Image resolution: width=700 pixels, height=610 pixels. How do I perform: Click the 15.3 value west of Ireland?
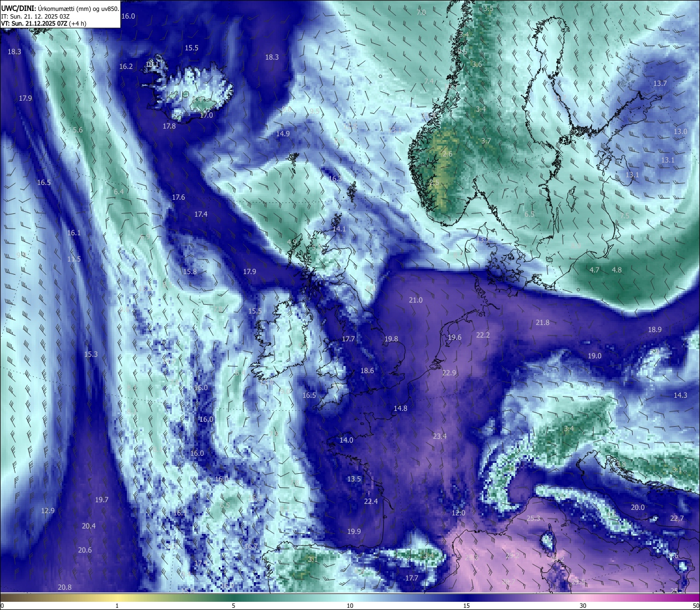point(91,354)
